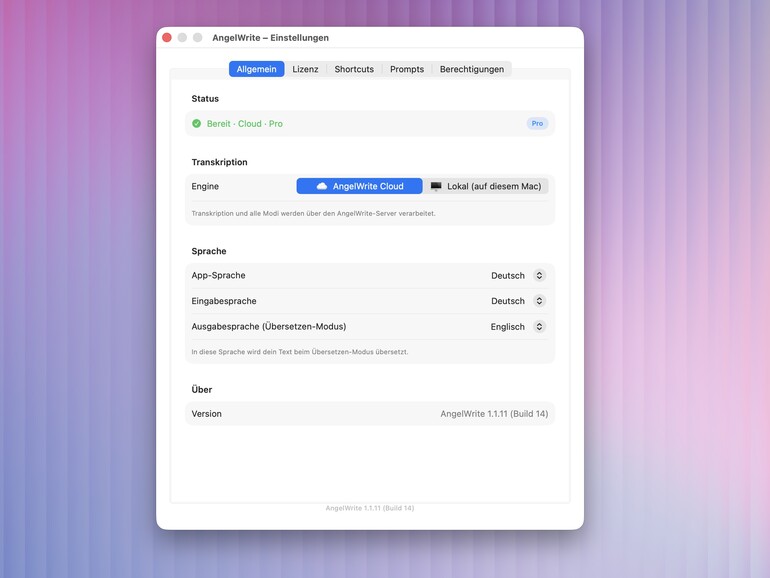Screen dimensions: 770x578
Task: Open the Eingabesprache dropdown
Action: pos(518,301)
